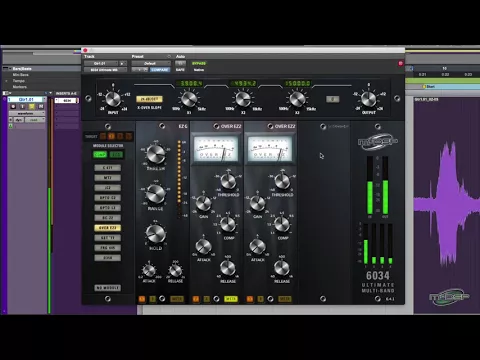Select target band 1 button

[x=103, y=136]
